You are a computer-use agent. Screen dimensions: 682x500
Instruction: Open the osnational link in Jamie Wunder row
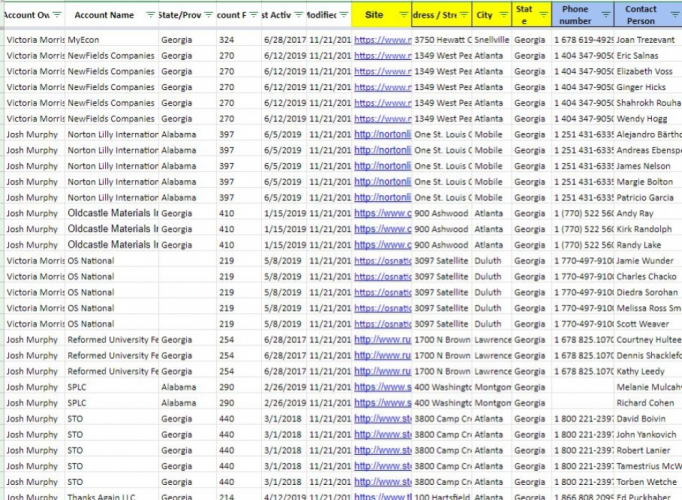point(382,260)
